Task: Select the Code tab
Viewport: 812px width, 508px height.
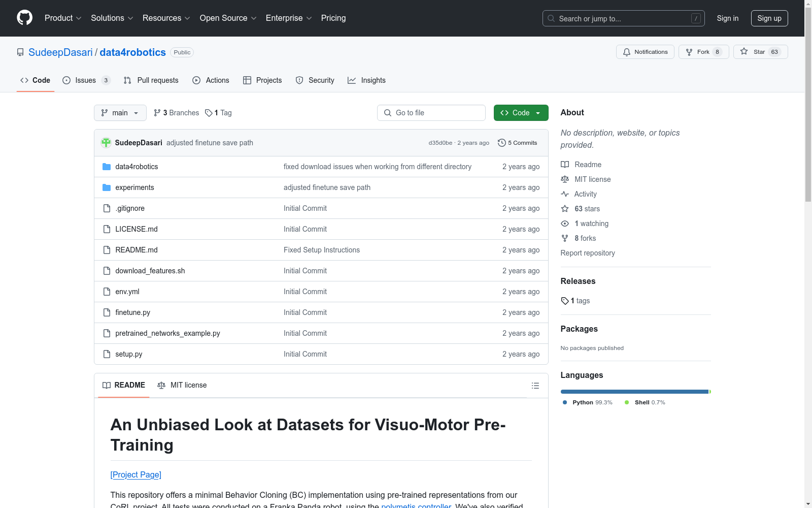Action: (x=36, y=80)
